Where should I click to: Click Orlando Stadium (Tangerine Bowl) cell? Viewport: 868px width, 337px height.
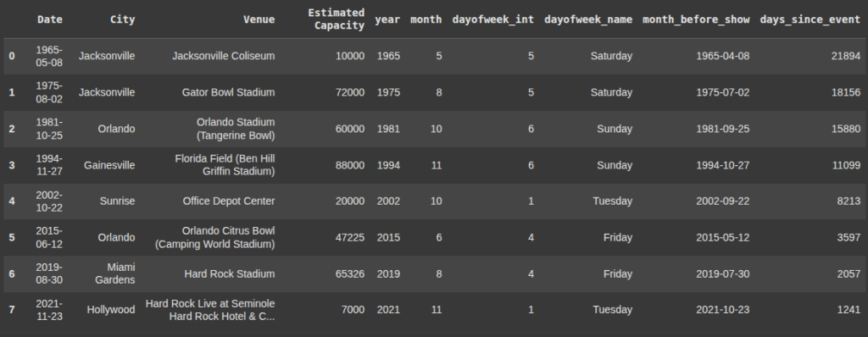[236, 129]
